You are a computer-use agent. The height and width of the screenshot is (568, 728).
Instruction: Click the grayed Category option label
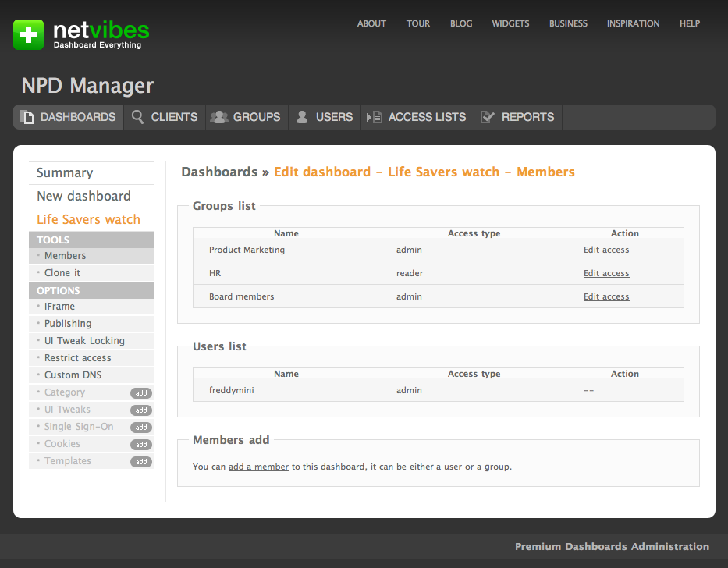[65, 392]
